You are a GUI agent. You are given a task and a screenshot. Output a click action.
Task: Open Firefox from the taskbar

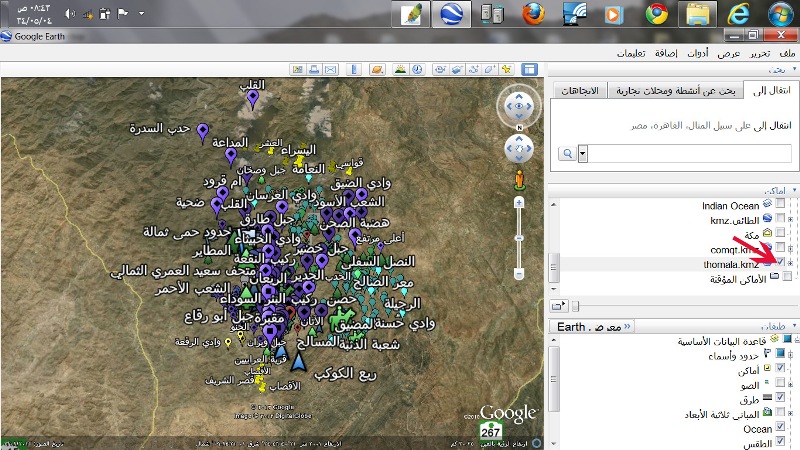click(x=533, y=13)
